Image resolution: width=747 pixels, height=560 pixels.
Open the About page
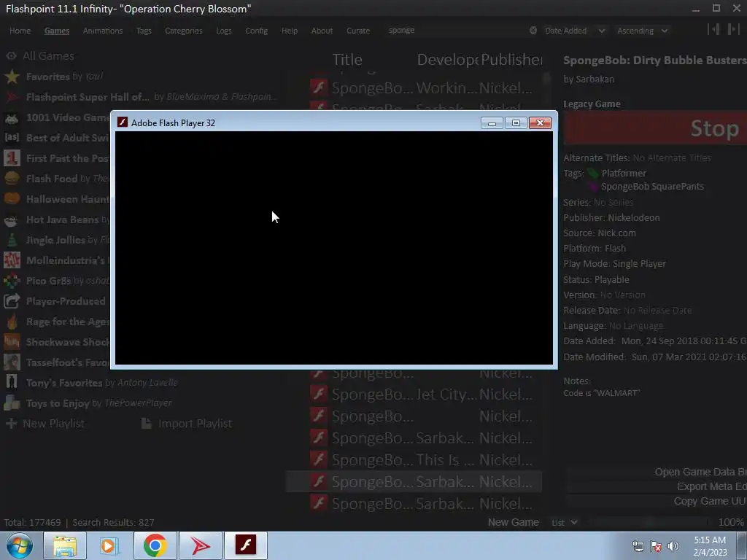(322, 31)
